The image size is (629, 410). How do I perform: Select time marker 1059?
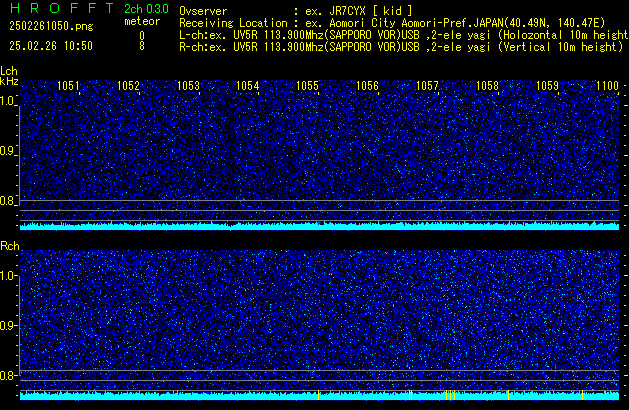[x=547, y=86]
